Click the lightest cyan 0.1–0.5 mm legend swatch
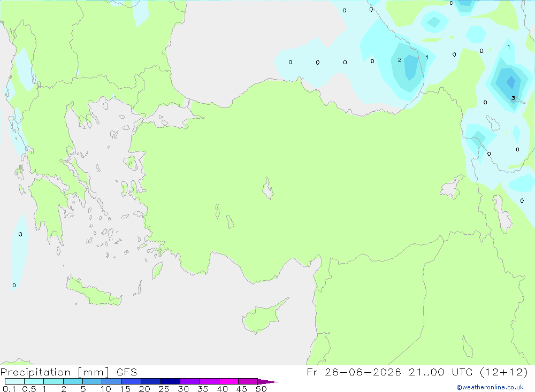This screenshot has height=392, width=535. [x=14, y=381]
